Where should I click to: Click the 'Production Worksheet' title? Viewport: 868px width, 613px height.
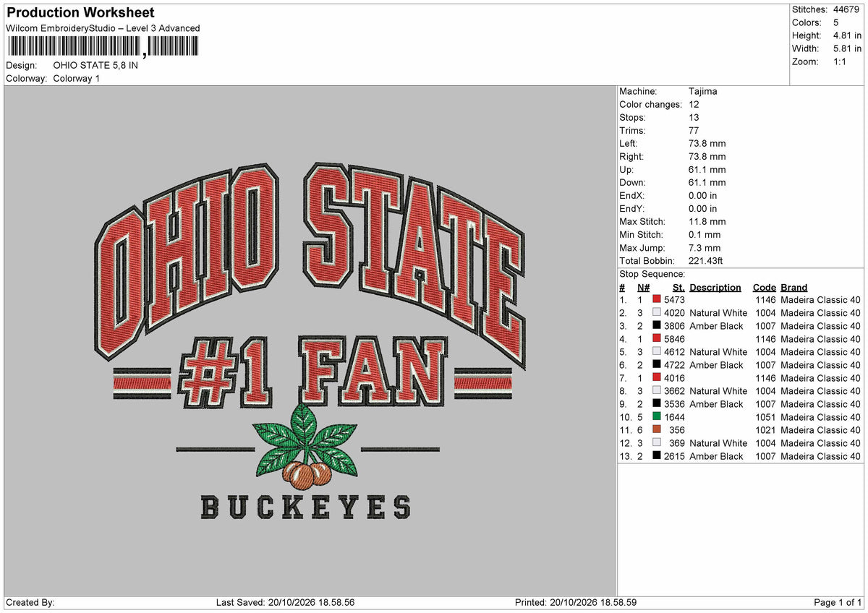point(80,12)
